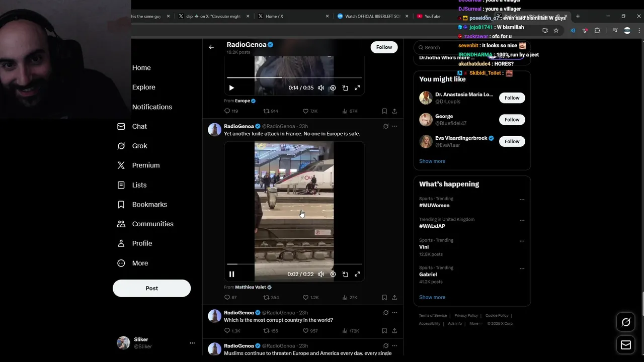Open the browser extensions puzzle icon
The width and height of the screenshot is (644, 362).
pyautogui.click(x=597, y=31)
